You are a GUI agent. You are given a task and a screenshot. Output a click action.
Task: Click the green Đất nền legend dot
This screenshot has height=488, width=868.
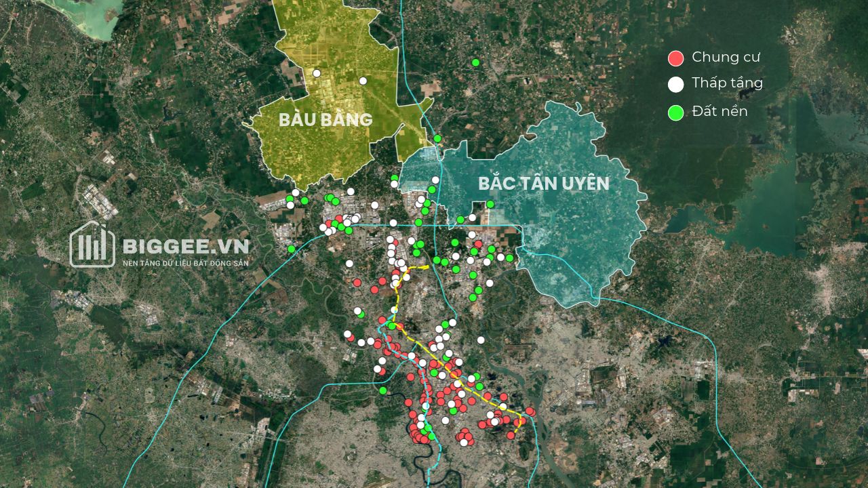675,113
